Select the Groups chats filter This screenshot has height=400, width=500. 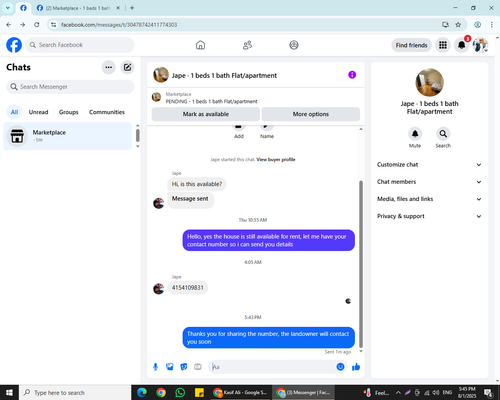pos(69,112)
